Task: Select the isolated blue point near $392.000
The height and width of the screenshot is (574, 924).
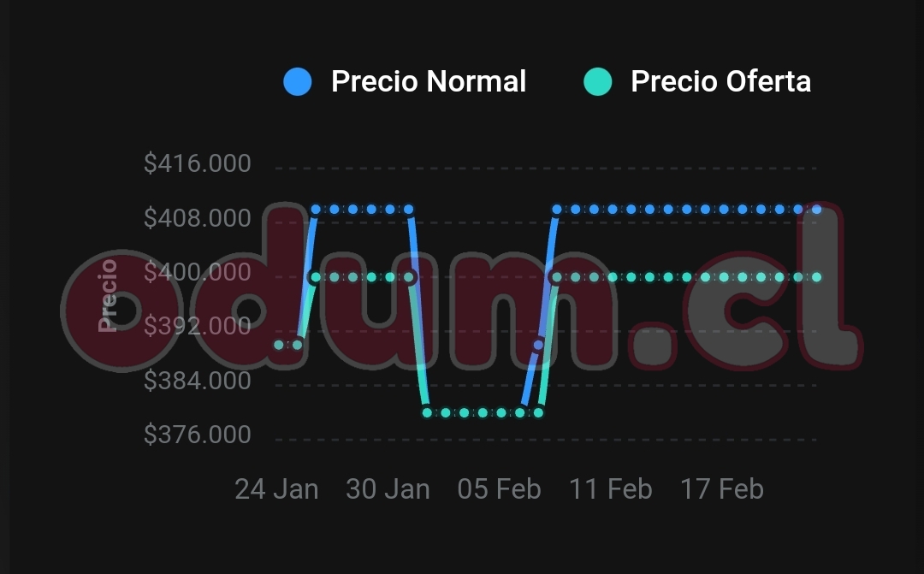Action: coord(538,345)
